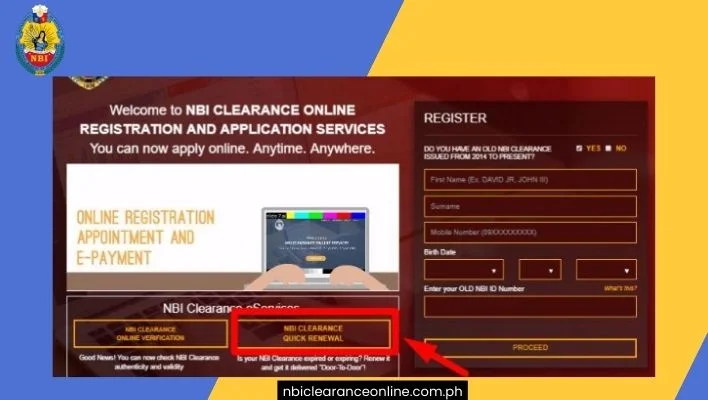Open the "What's this?" help link

click(x=620, y=288)
